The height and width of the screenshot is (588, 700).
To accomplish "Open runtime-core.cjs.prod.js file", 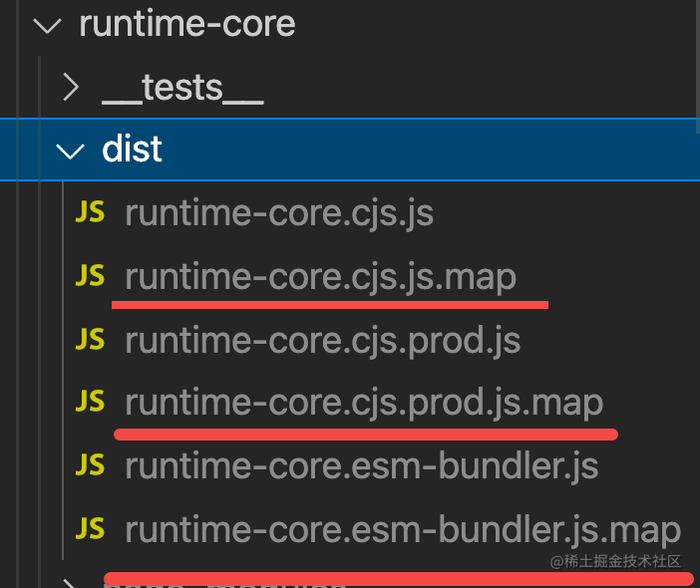I will [322, 340].
